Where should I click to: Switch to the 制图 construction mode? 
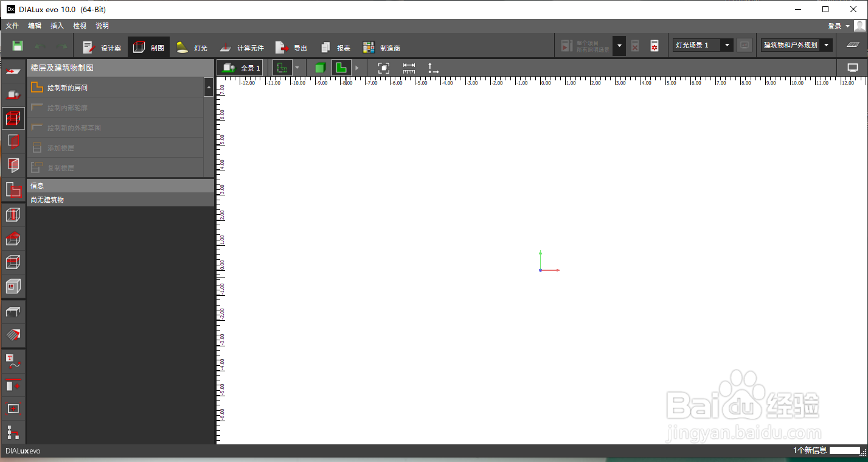point(149,47)
